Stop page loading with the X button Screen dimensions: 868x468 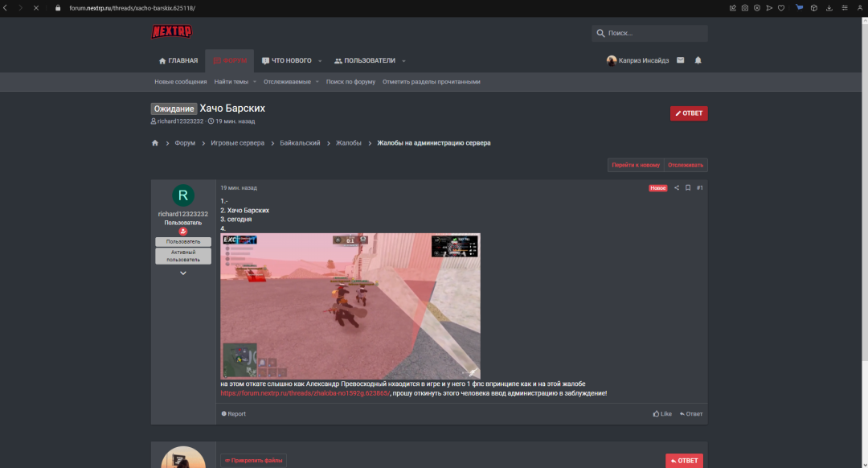click(x=35, y=7)
